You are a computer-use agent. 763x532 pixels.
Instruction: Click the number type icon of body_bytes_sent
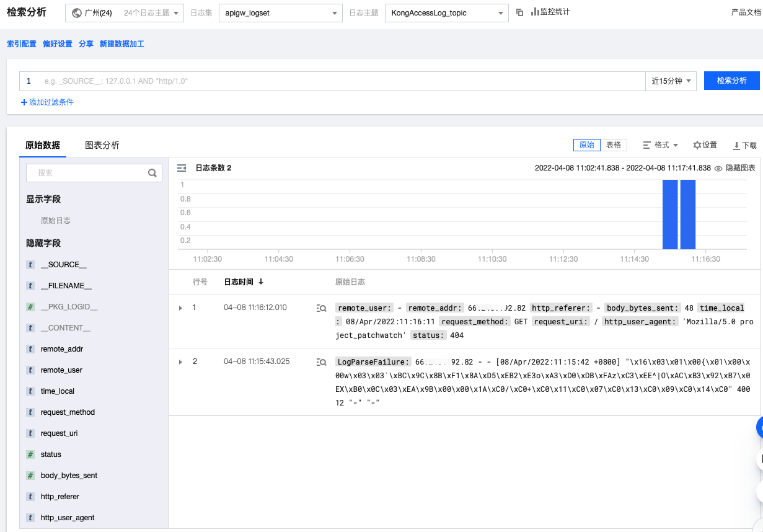(x=30, y=476)
